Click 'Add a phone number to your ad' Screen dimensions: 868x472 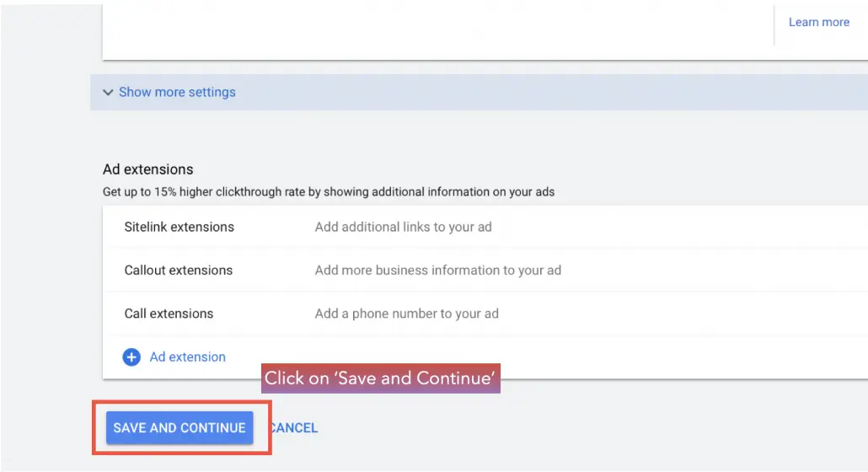(x=406, y=314)
